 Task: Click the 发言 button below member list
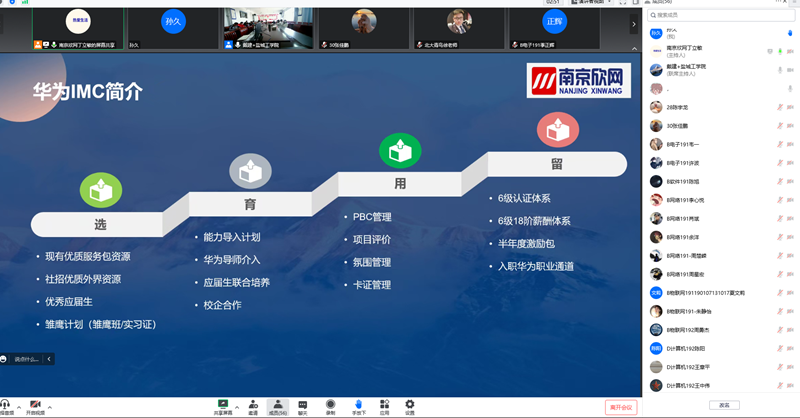pos(724,405)
